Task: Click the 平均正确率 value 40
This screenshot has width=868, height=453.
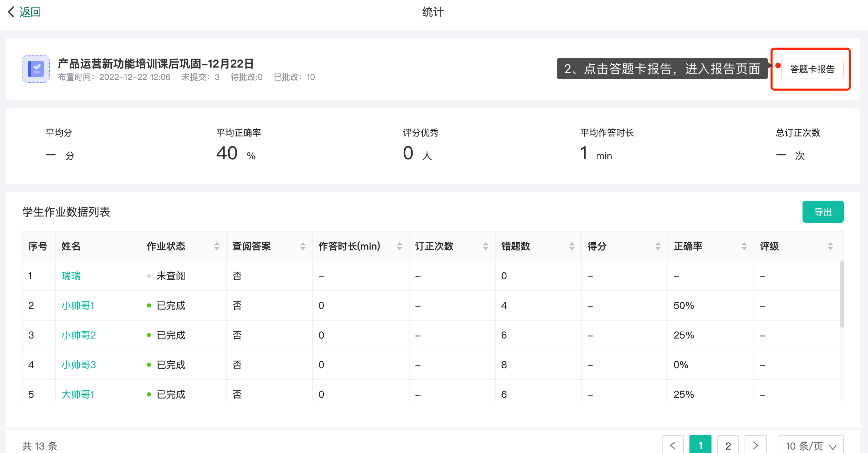Action: point(227,153)
